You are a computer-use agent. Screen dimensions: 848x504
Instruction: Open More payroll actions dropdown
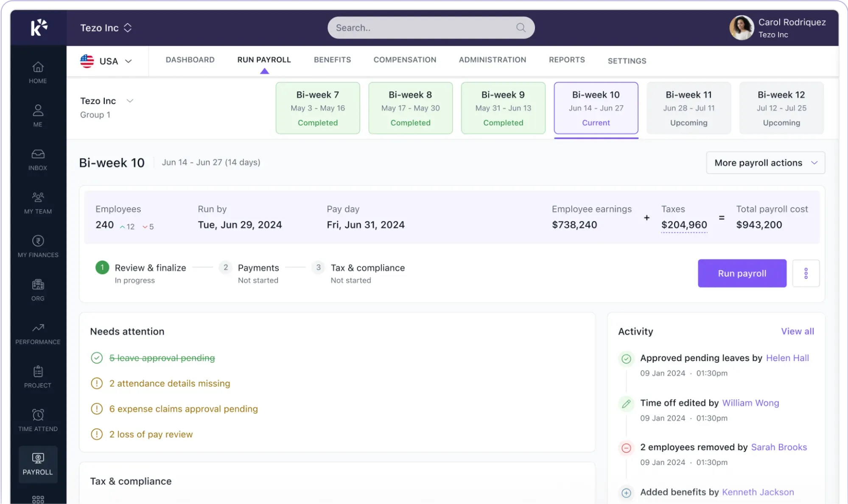click(765, 162)
